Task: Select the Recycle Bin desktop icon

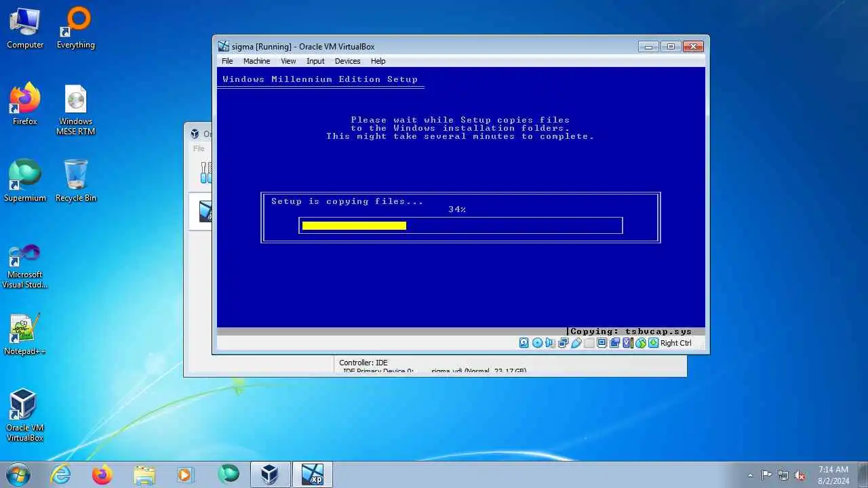Action: click(x=76, y=181)
